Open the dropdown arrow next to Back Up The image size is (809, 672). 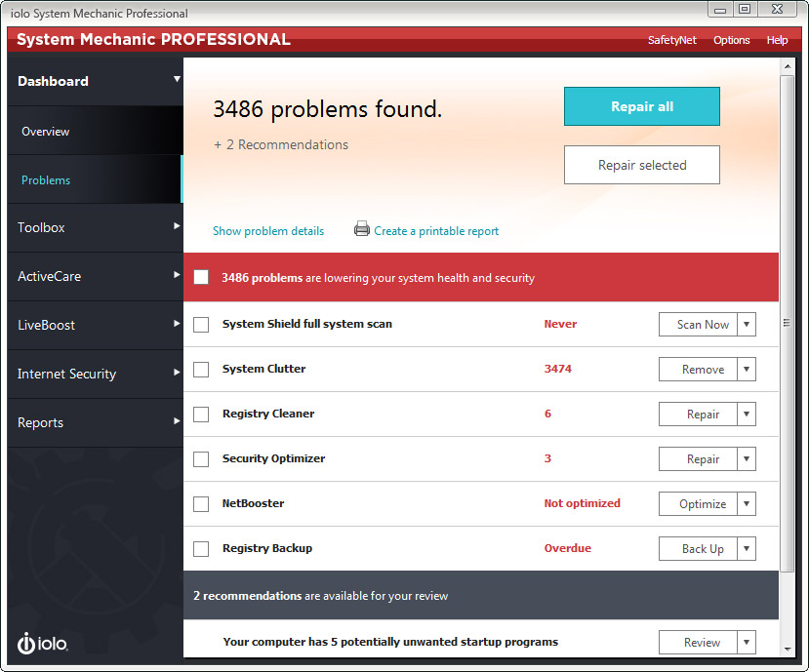[747, 549]
